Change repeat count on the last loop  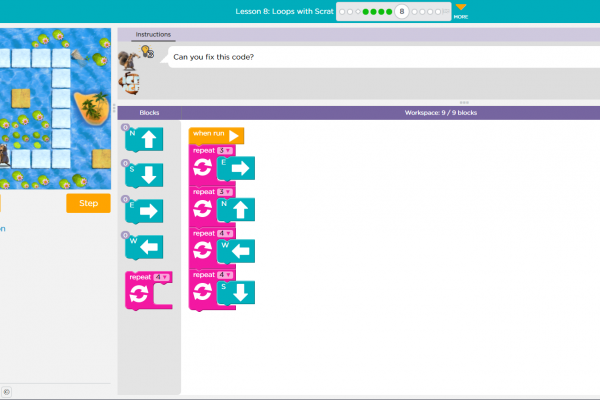click(x=225, y=274)
